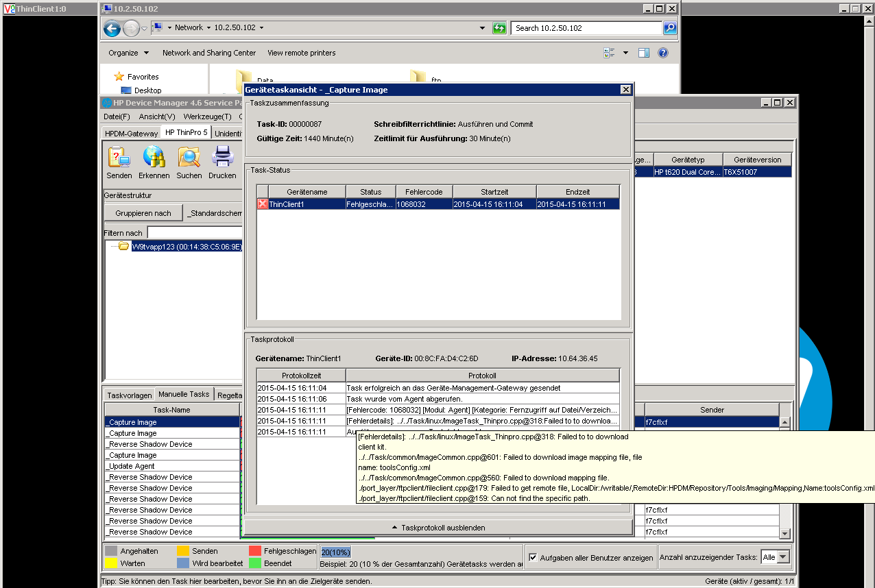Toggle the preview pane icon

(x=643, y=53)
